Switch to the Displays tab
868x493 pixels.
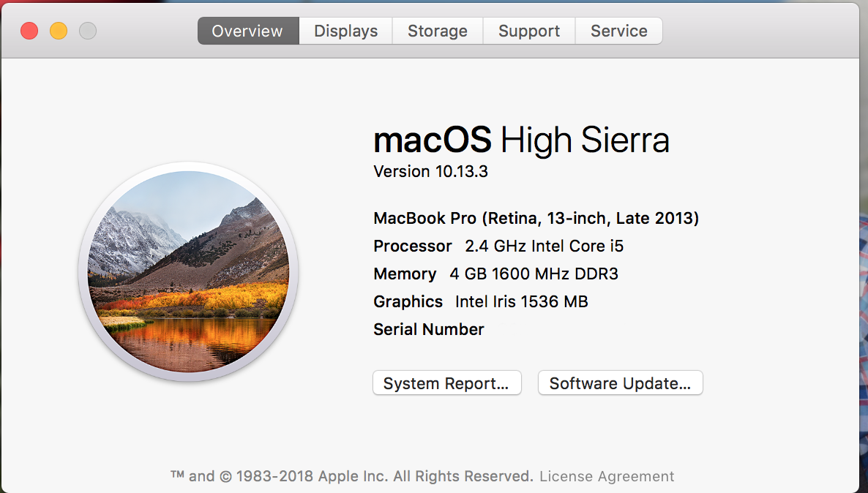tap(345, 31)
